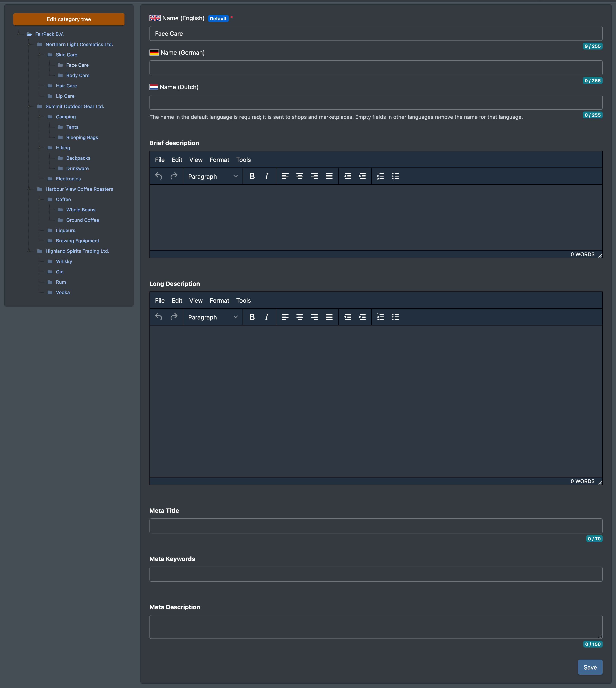Image resolution: width=616 pixels, height=688 pixels.
Task: Click the Save button
Action: (x=590, y=667)
